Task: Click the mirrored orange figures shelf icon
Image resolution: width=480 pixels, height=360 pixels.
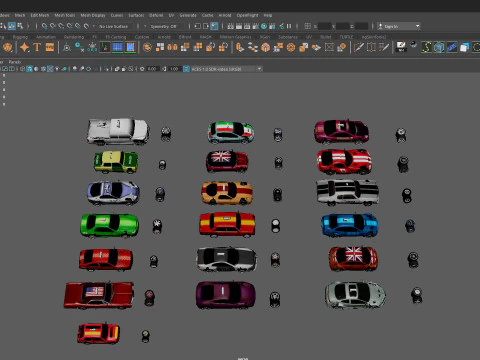Action: pos(172,47)
